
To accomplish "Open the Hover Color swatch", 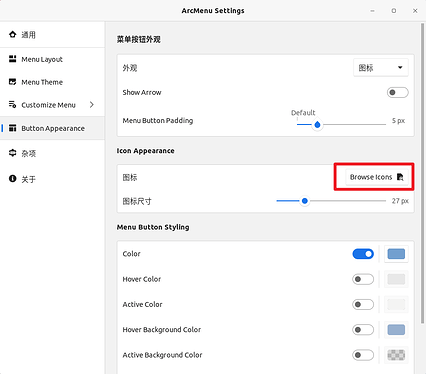I will 396,279.
